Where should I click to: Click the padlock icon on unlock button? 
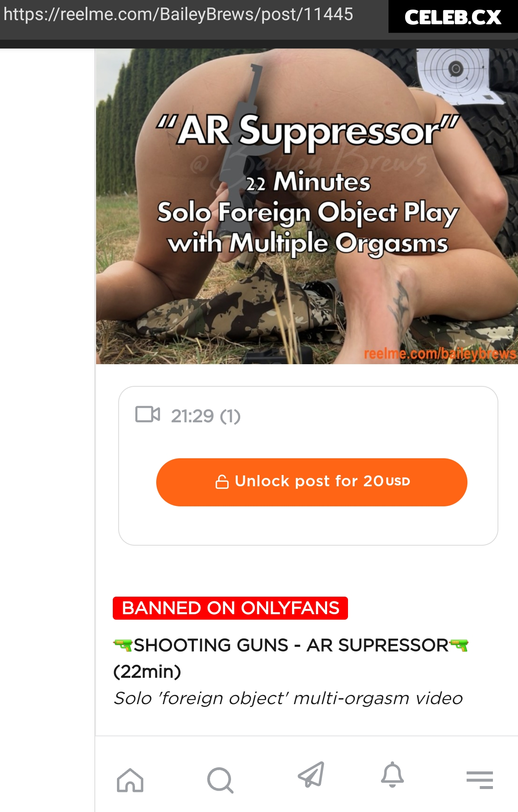click(222, 482)
